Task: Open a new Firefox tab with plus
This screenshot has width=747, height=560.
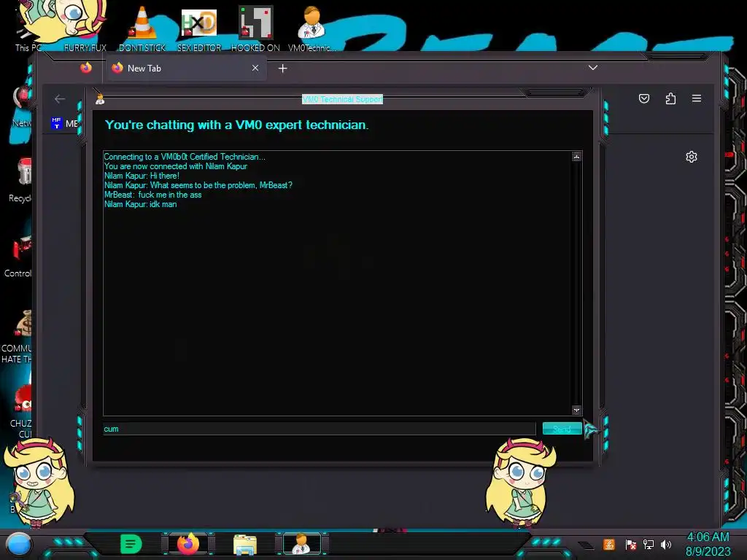Action: (282, 69)
